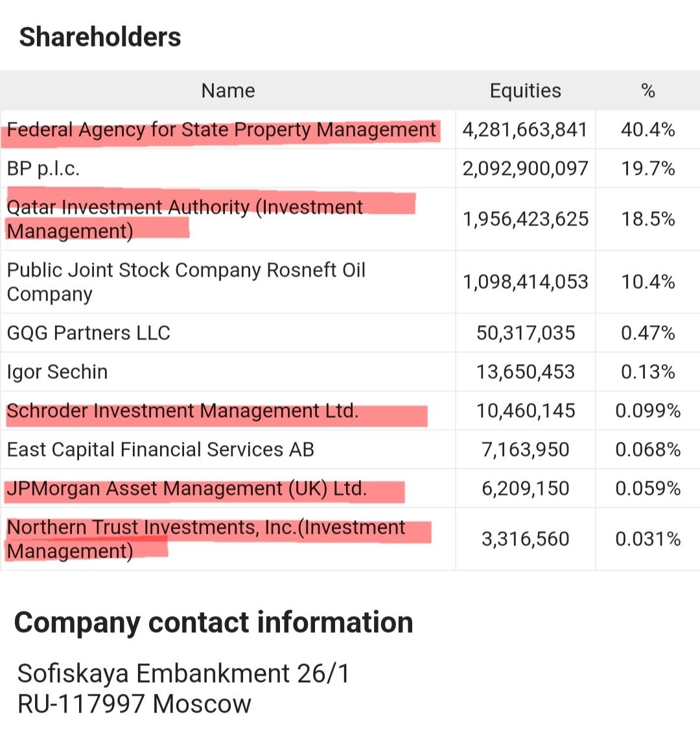Viewport: 700px width, 747px height.
Task: Select the 19.7% percentage cell
Action: click(647, 169)
